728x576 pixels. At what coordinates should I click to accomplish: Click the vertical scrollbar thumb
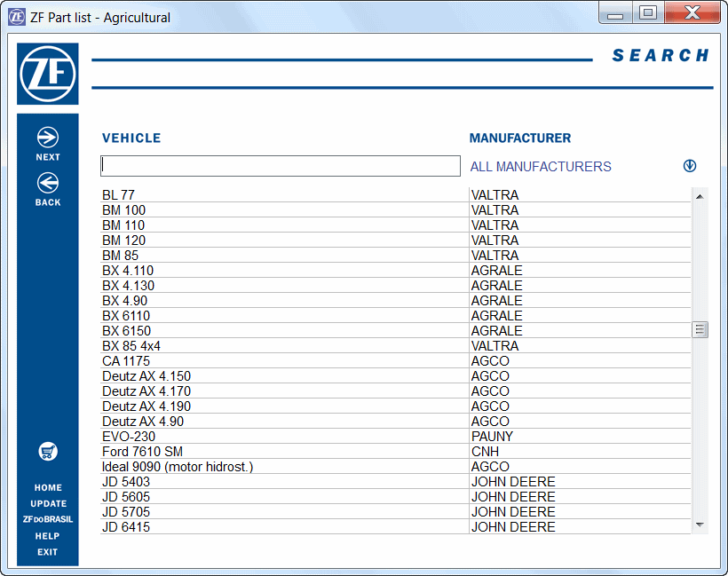pos(700,330)
